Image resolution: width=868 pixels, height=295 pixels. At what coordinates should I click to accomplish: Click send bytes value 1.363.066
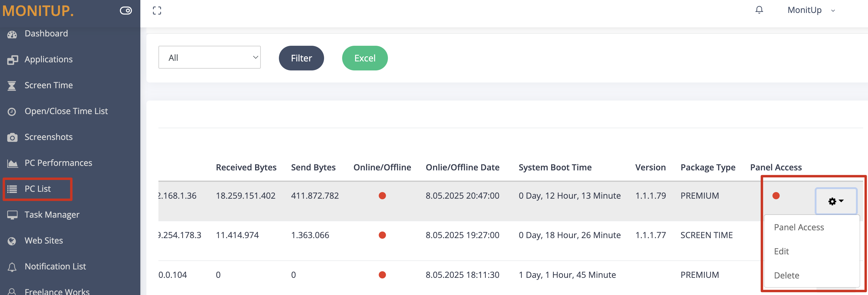tap(310, 235)
